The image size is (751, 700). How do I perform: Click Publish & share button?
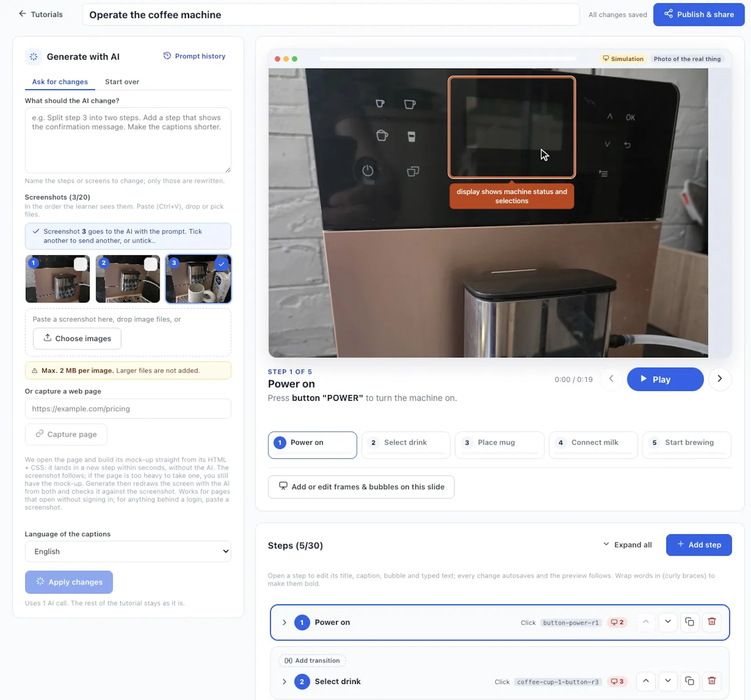click(x=699, y=15)
